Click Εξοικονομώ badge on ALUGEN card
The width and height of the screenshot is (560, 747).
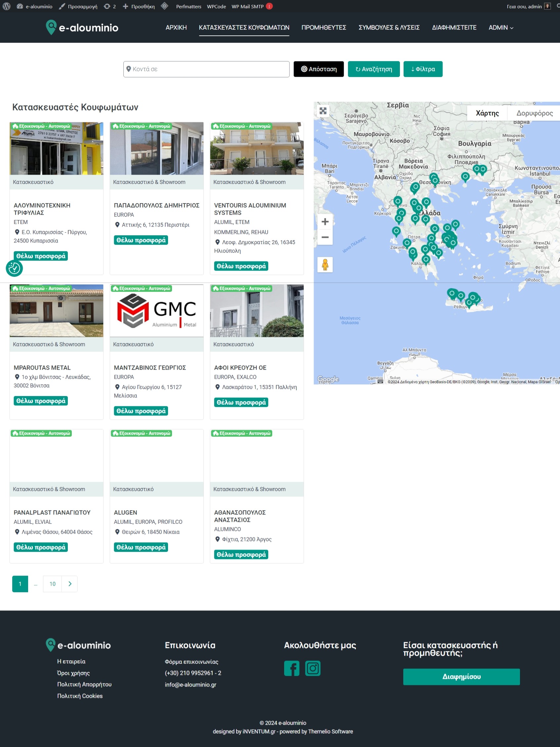pyautogui.click(x=142, y=433)
